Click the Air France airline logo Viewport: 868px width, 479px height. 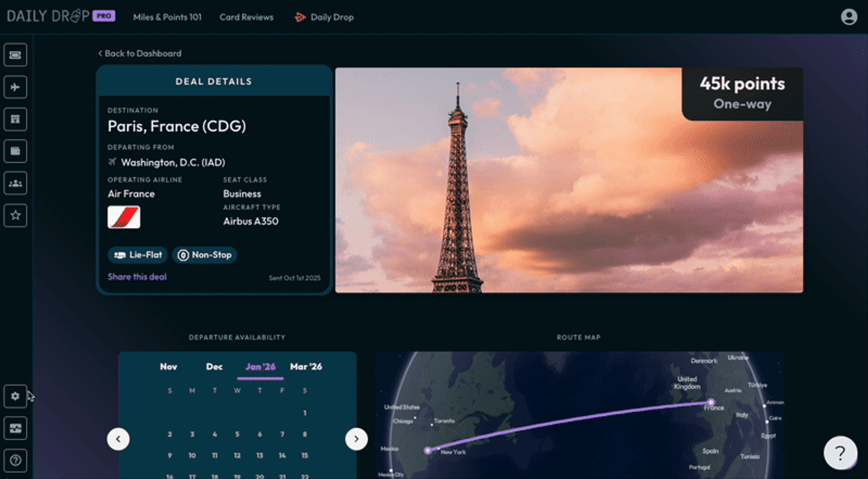[124, 217]
